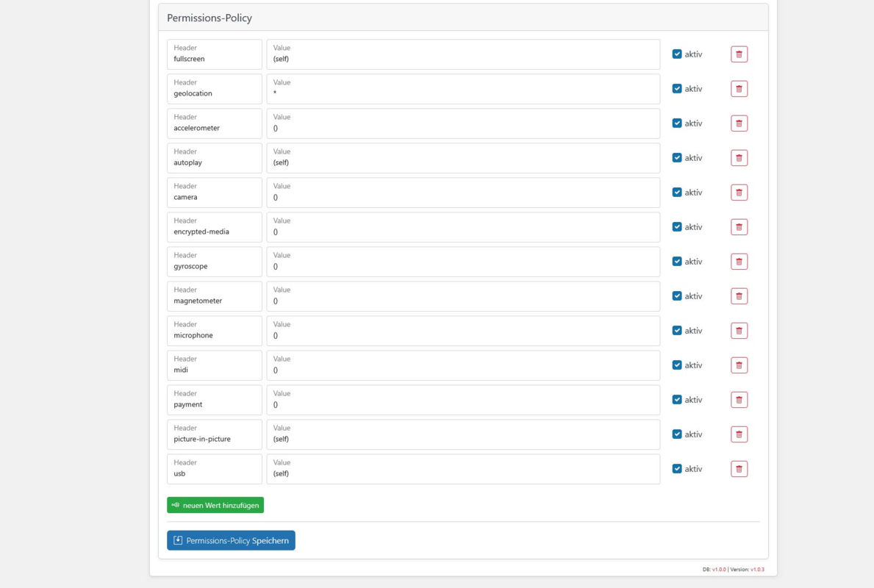Edit the fullscreen header name field
The width and height of the screenshot is (874, 588).
click(x=215, y=54)
